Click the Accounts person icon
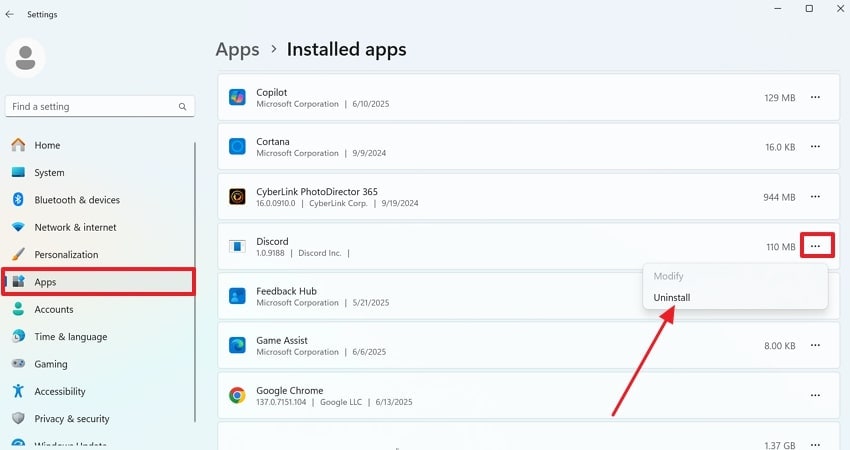The image size is (850, 450). click(x=18, y=309)
